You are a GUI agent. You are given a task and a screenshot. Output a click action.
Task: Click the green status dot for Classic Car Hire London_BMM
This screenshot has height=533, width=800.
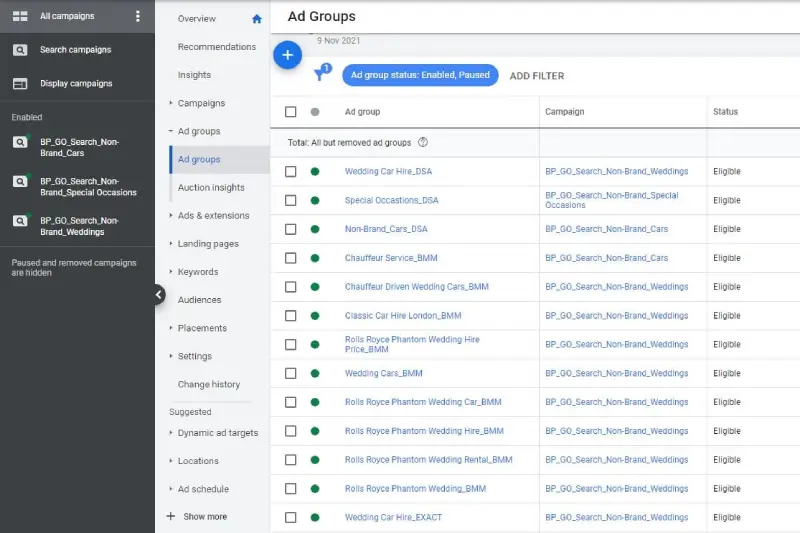tap(315, 316)
